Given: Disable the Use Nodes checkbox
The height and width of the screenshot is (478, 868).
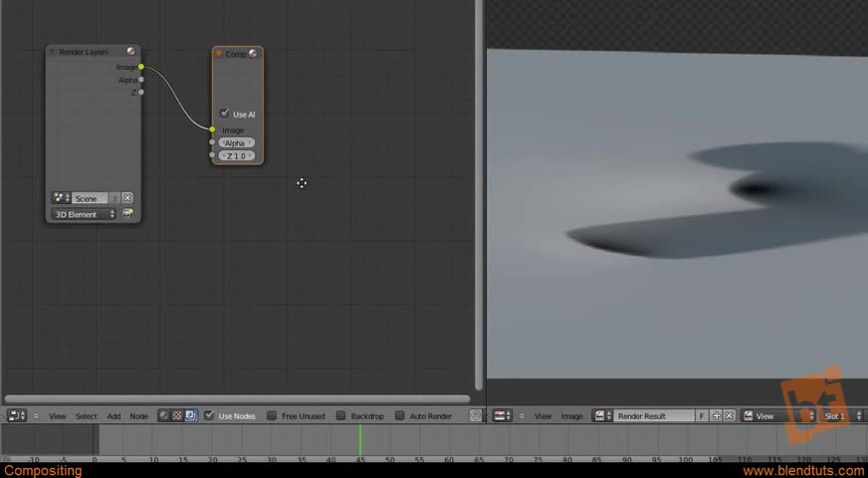Looking at the screenshot, I should click(x=209, y=415).
